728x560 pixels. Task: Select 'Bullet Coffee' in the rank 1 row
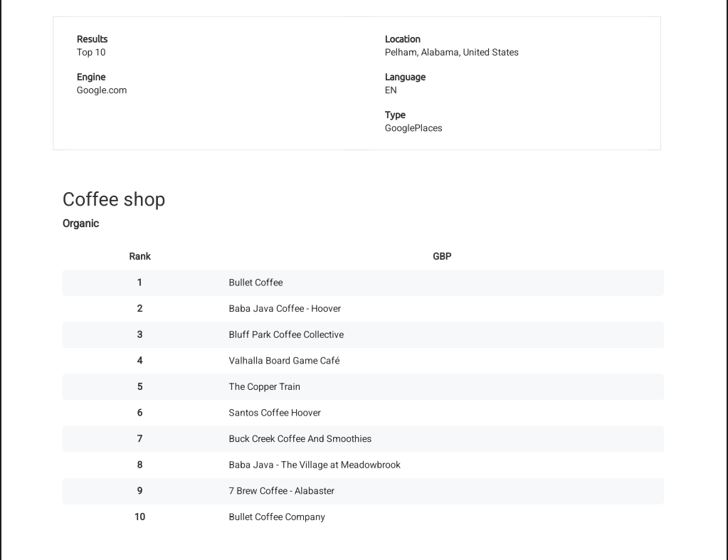[x=255, y=282]
